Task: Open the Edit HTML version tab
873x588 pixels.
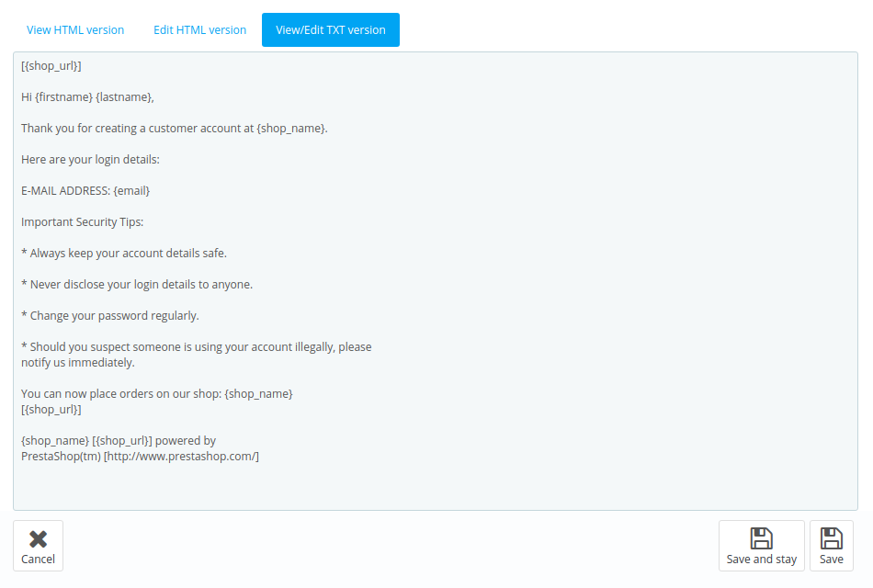Action: (x=200, y=30)
